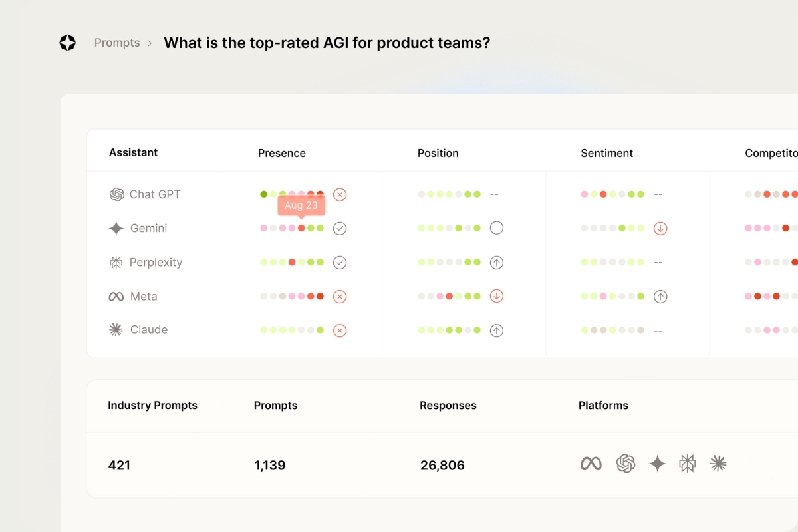This screenshot has width=798, height=532.
Task: Open the Prompts breadcrumb link
Action: coord(117,43)
